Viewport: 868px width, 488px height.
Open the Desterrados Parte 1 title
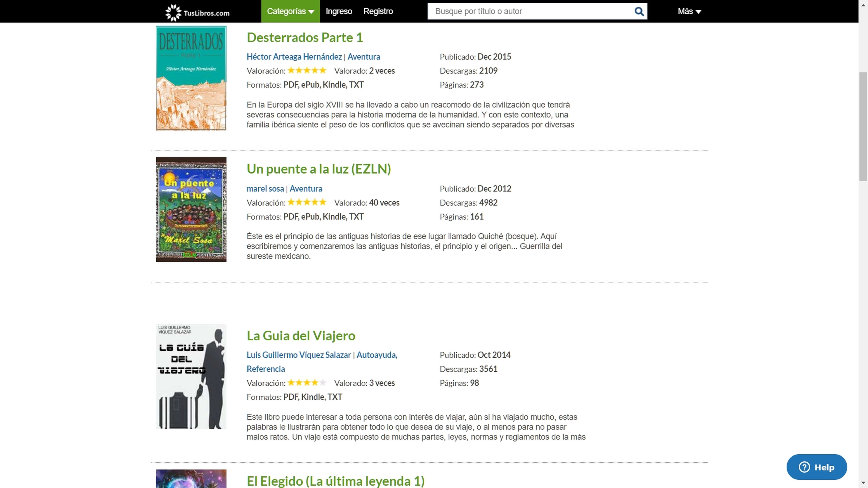305,37
